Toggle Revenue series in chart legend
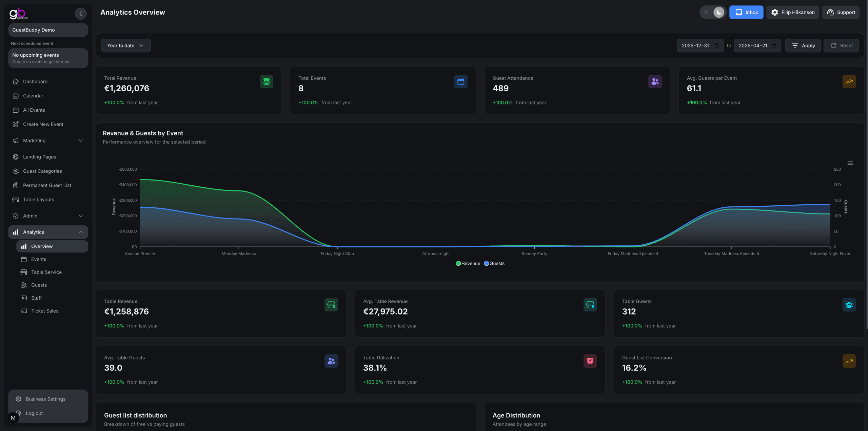The width and height of the screenshot is (868, 431). pos(468,263)
